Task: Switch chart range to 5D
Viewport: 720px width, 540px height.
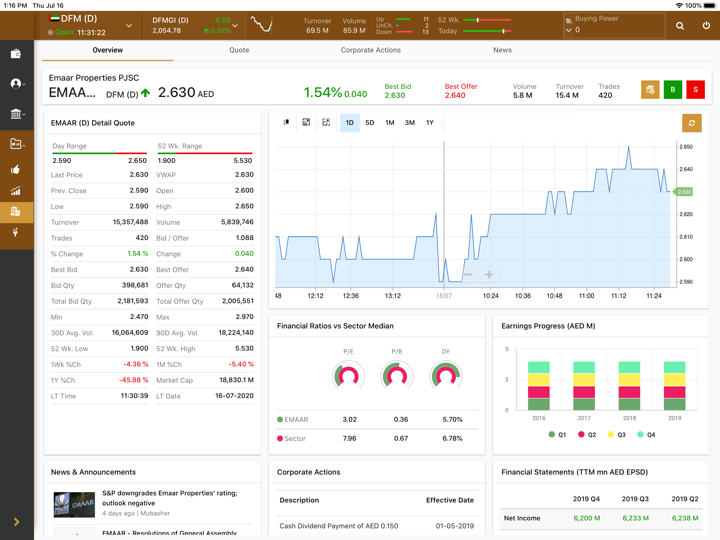Action: (369, 123)
